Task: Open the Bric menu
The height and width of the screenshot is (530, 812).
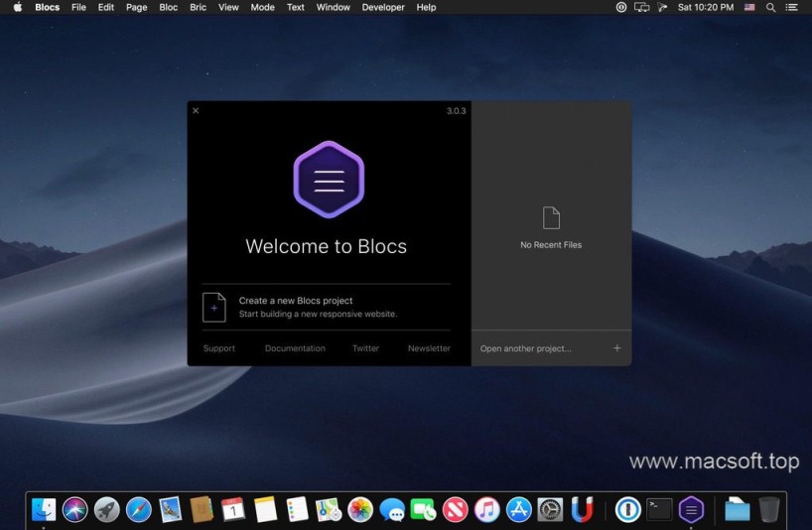Action: [x=198, y=7]
